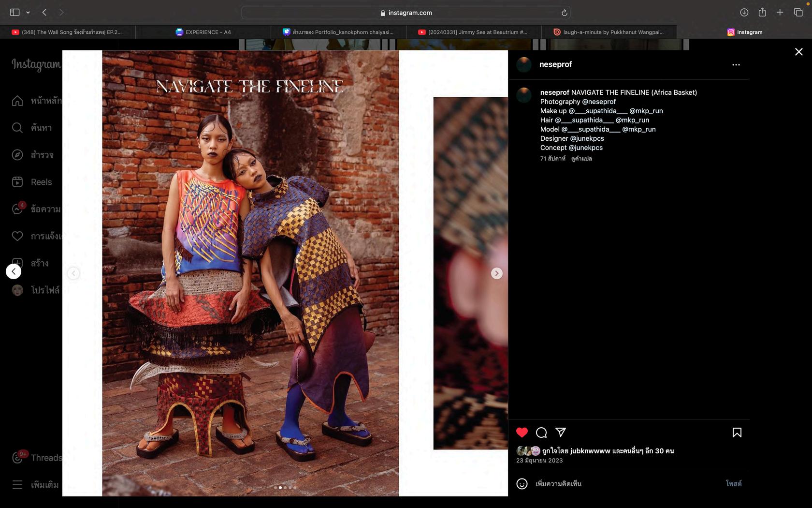This screenshot has width=812, height=508.
Task: Open @junekpcs mention on Designer line
Action: coord(587,138)
